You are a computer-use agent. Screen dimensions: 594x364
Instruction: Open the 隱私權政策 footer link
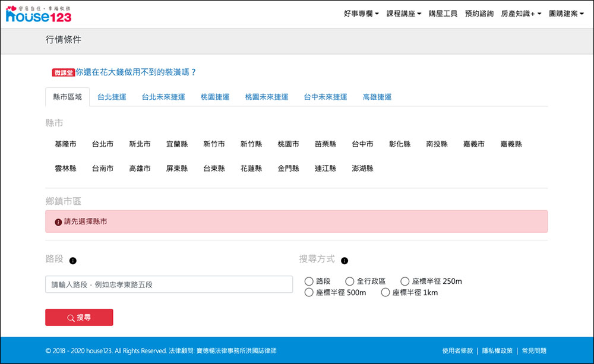tap(497, 351)
